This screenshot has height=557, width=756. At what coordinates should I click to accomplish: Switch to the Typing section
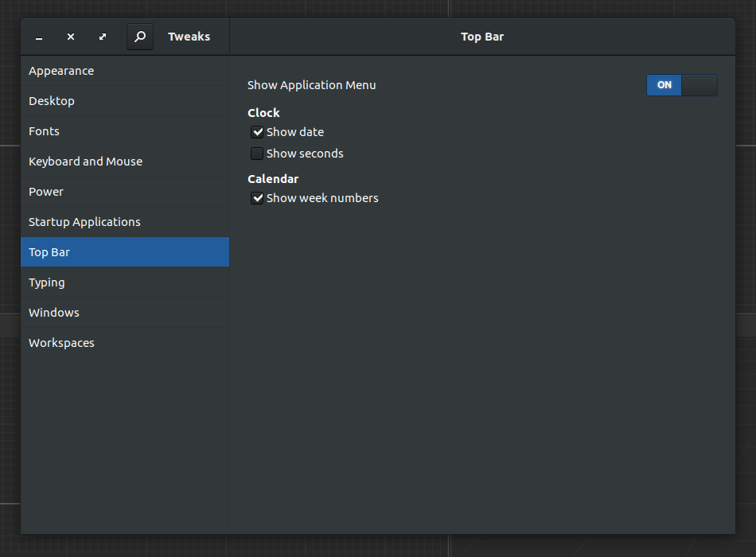[x=125, y=282]
